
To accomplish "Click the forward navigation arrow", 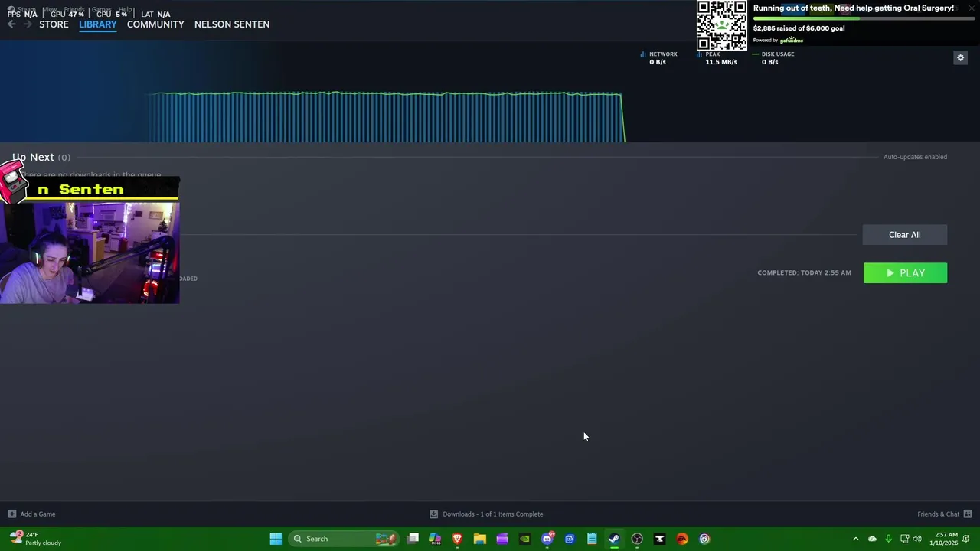I will click(28, 24).
